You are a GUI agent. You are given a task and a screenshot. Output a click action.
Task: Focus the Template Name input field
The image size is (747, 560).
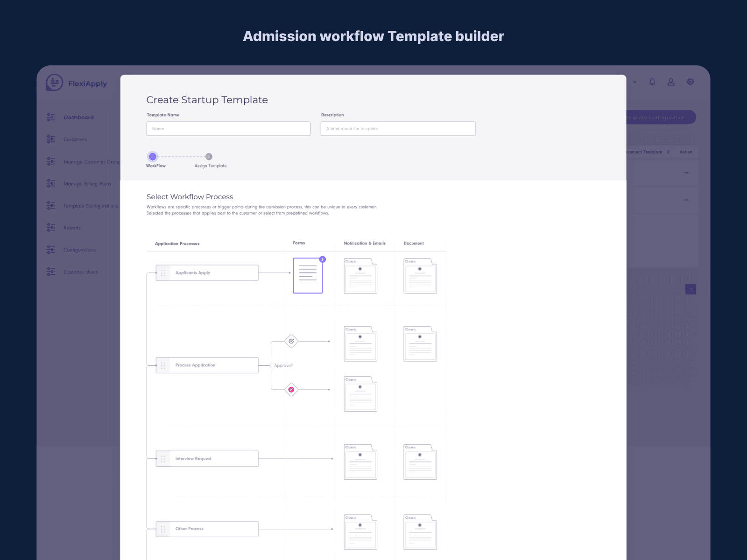click(x=228, y=129)
